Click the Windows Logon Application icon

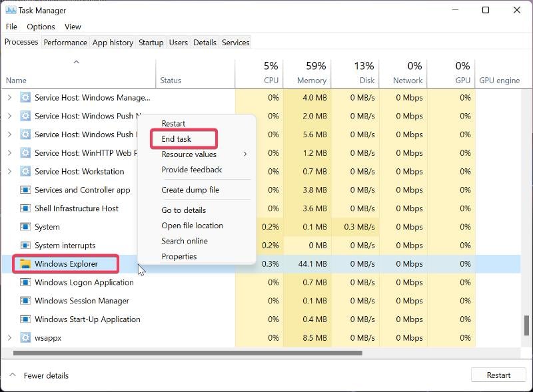(x=25, y=282)
